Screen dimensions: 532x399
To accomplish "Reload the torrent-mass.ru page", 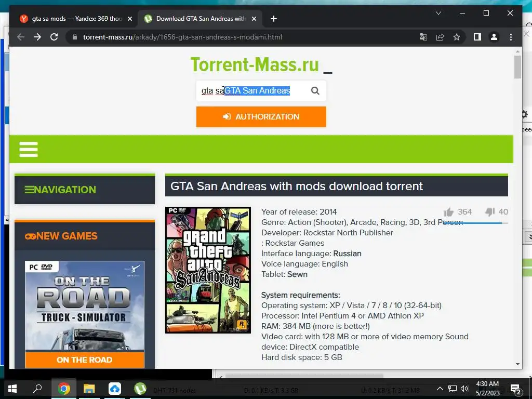I will (x=54, y=37).
